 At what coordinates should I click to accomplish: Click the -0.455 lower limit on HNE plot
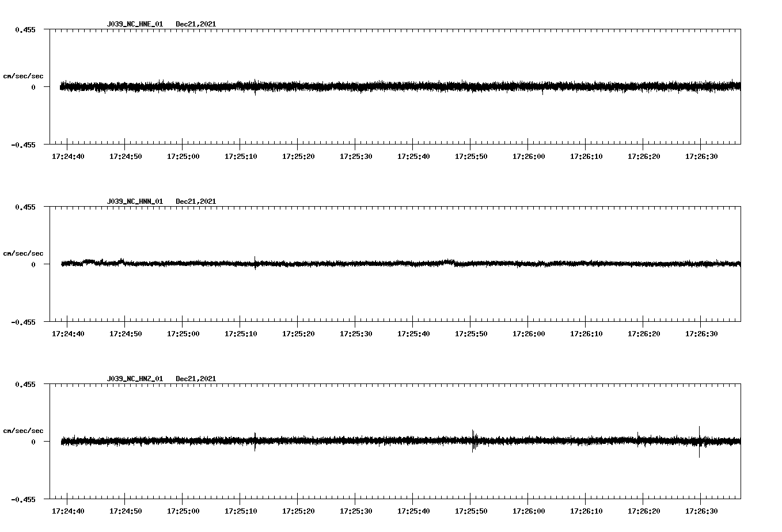point(23,145)
